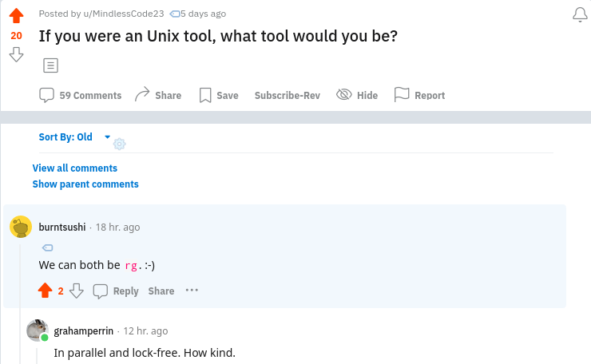View all comments link
This screenshot has width=591, height=364.
pyautogui.click(x=75, y=168)
